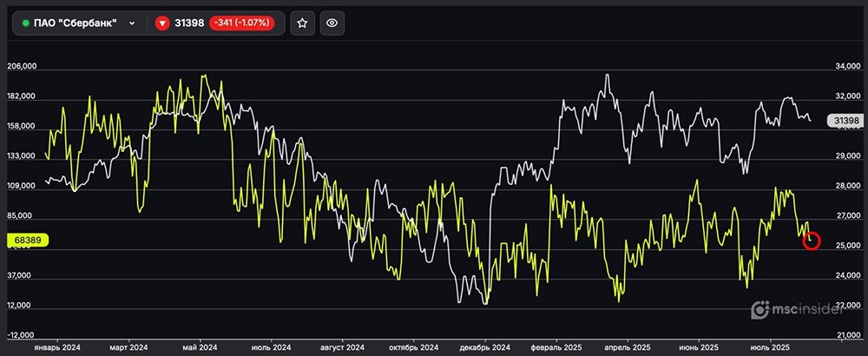Click the 37,000 left axis label
Viewport: 868px width, 356px height.
coord(19,276)
